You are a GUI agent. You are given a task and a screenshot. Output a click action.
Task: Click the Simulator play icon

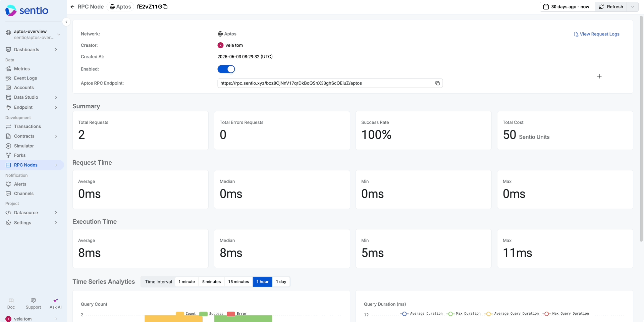[8, 146]
